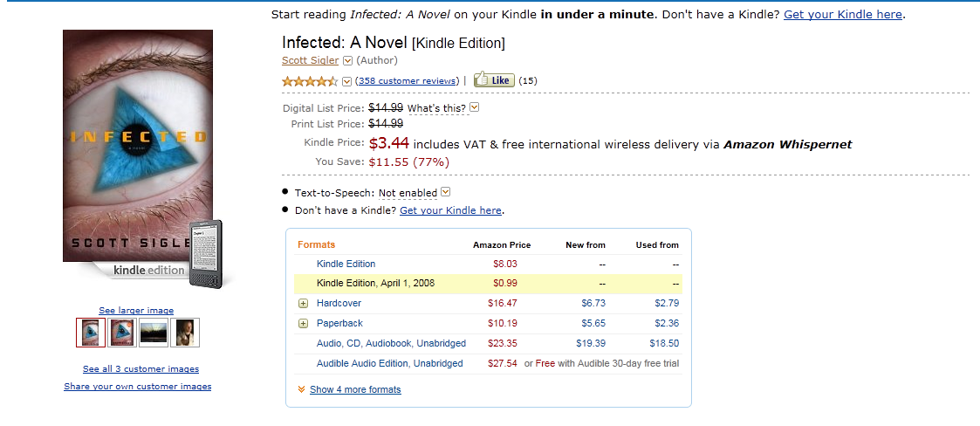Select the first book cover thumbnail

91,333
